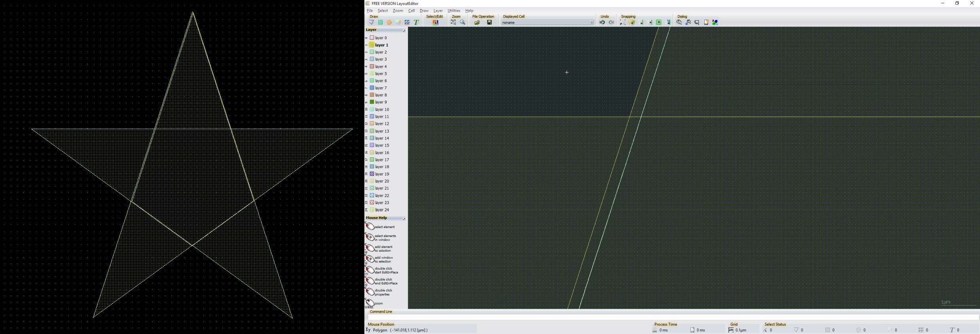Close the Mouse Help panel
The width and height of the screenshot is (980, 334).
(404, 219)
